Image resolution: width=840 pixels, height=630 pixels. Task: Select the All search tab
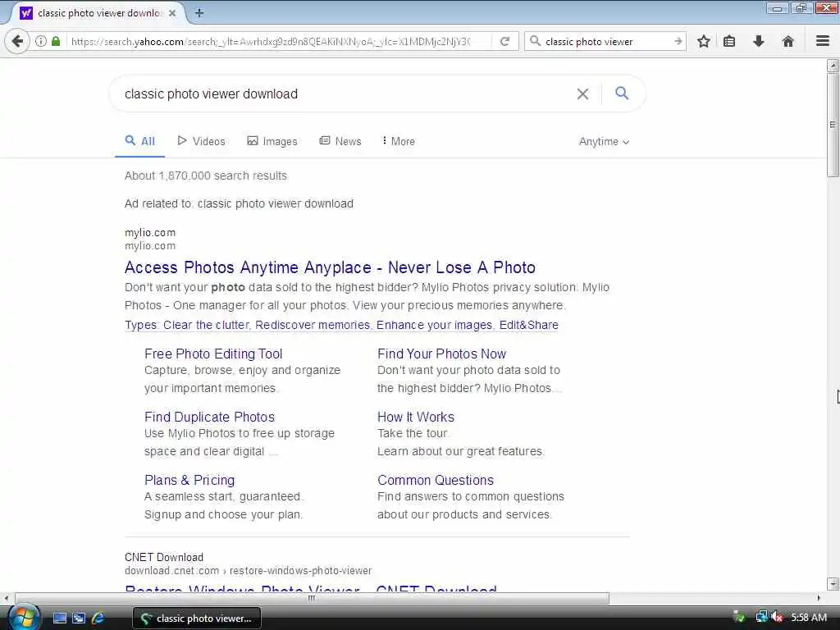pos(139,141)
